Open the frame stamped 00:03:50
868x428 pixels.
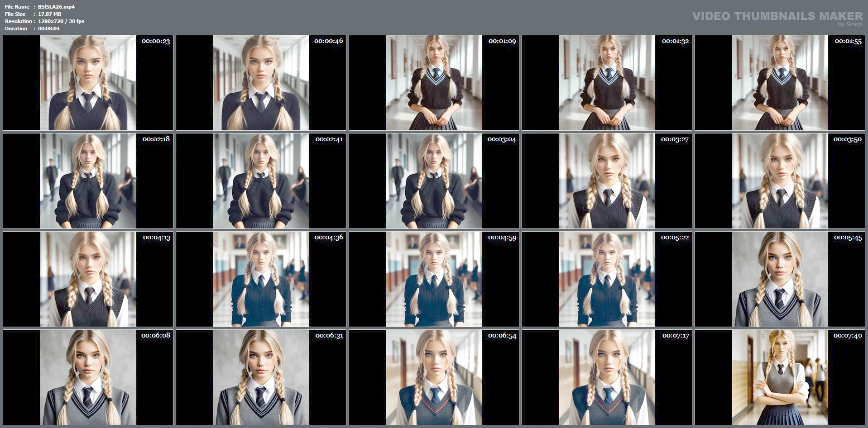[x=780, y=181]
